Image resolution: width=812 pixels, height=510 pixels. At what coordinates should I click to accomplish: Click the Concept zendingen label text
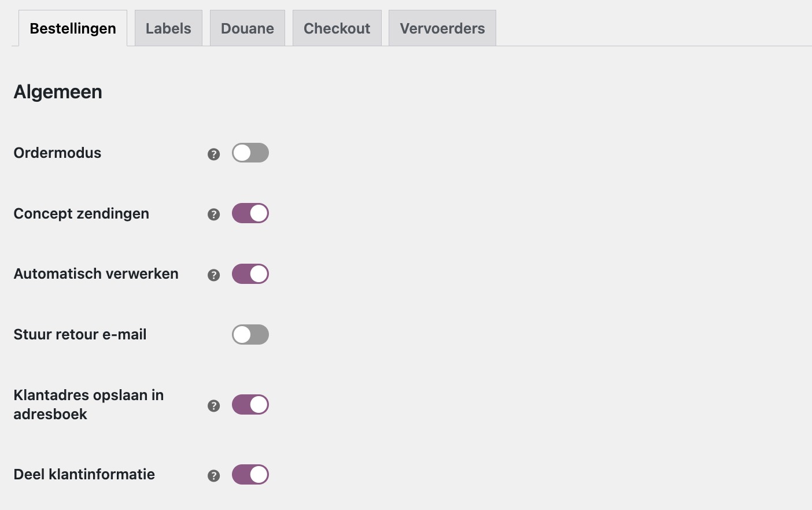(x=81, y=213)
